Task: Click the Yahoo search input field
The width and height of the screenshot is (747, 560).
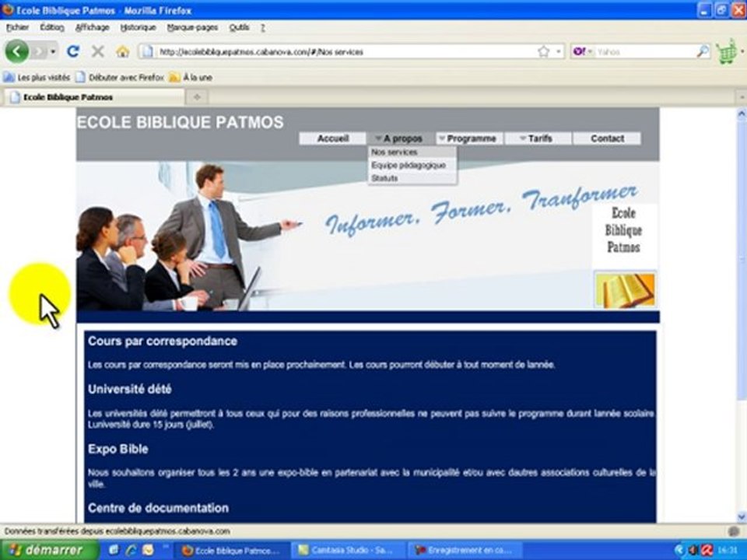Action: [x=644, y=51]
